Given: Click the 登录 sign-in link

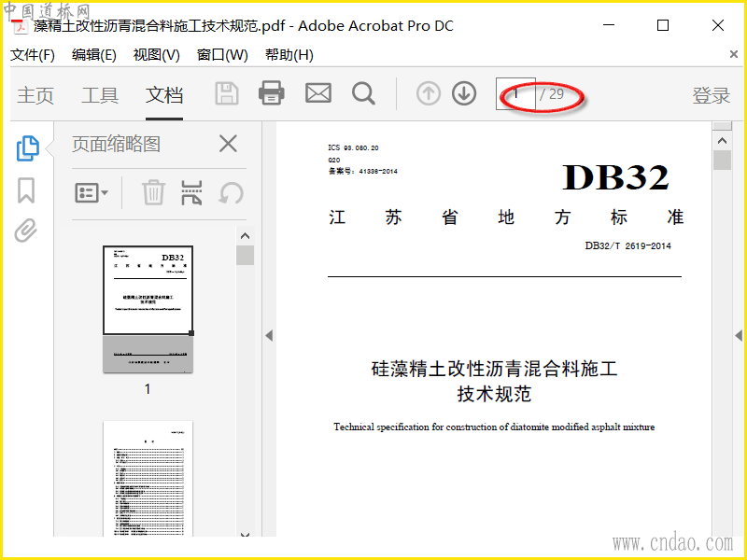Looking at the screenshot, I should [x=711, y=95].
